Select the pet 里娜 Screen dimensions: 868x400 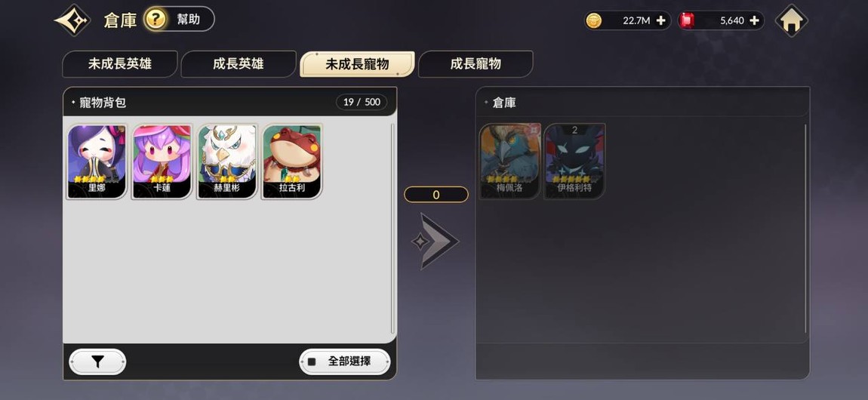(97, 162)
